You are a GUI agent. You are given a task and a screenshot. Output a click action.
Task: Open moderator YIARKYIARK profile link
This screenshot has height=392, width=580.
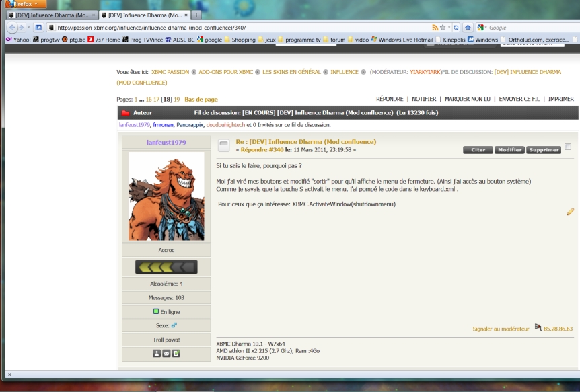[425, 72]
